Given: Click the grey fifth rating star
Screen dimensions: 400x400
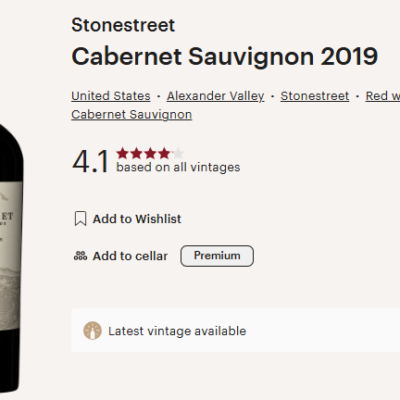Looking at the screenshot, I should 178,153.
